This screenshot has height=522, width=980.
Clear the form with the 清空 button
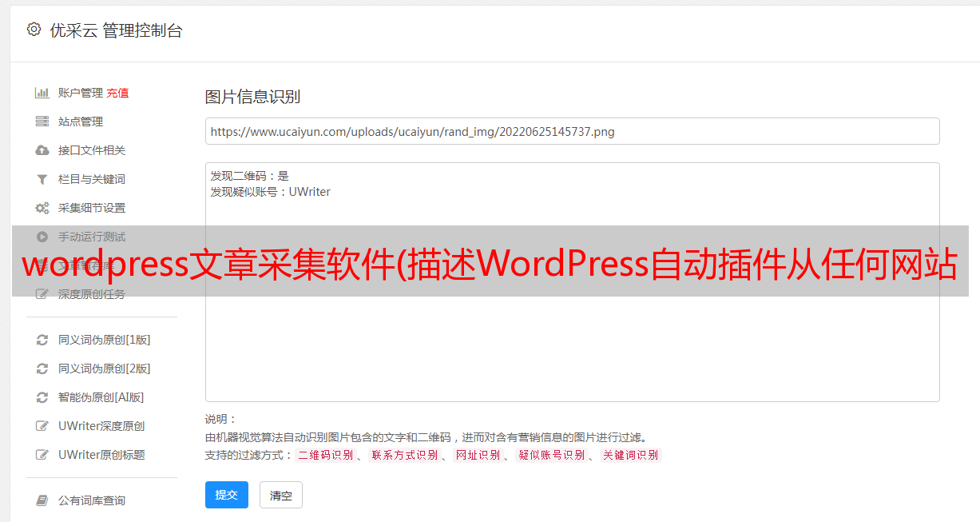point(281,495)
